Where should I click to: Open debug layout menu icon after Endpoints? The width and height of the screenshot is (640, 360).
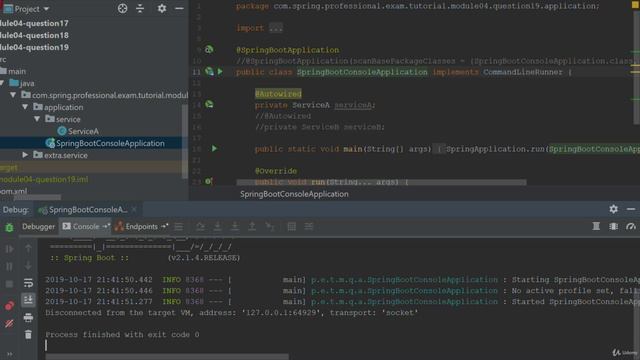tap(179, 227)
